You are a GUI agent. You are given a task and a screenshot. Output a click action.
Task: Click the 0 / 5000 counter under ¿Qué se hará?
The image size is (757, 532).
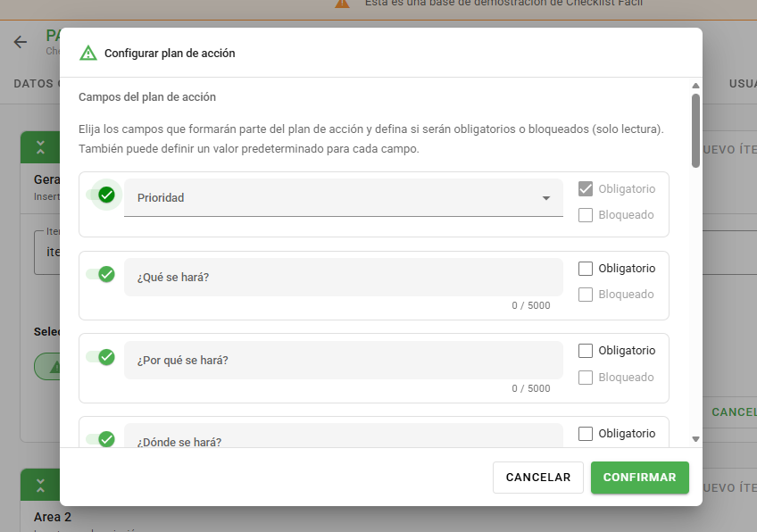tap(531, 305)
